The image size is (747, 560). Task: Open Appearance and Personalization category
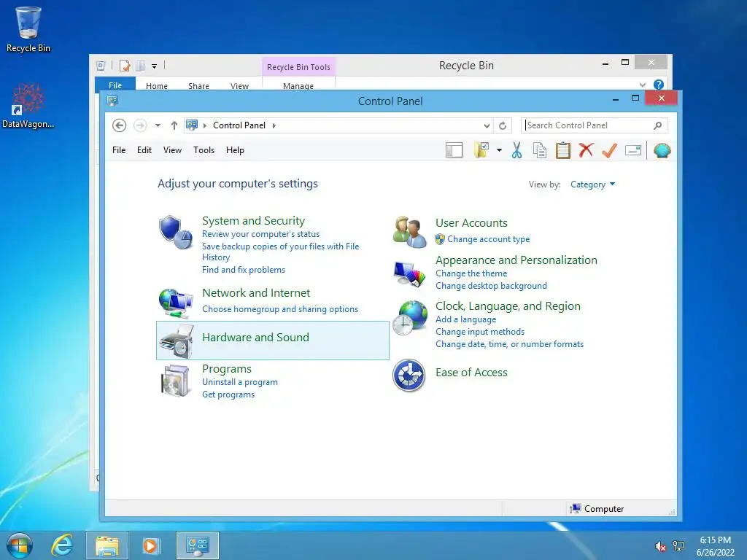516,260
